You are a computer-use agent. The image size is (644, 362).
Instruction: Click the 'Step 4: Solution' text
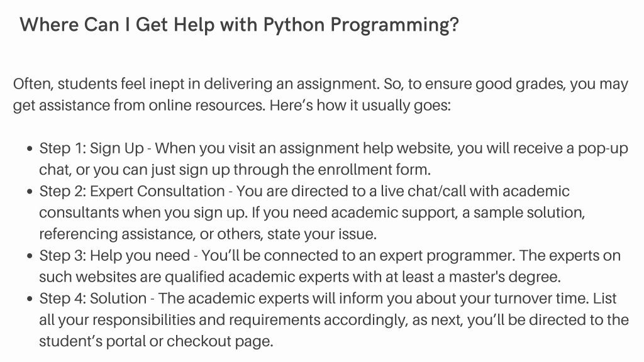(x=93, y=299)
